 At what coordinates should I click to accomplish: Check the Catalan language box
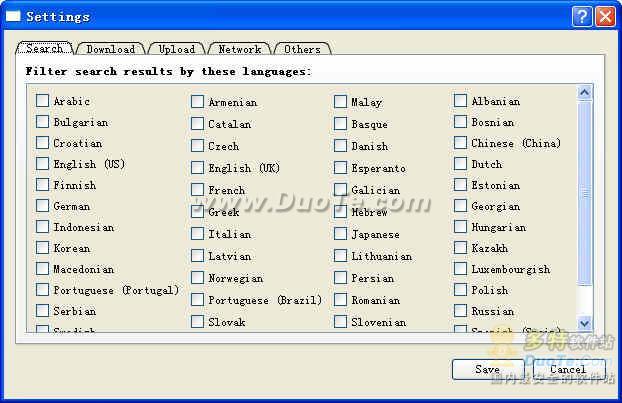pyautogui.click(x=198, y=123)
